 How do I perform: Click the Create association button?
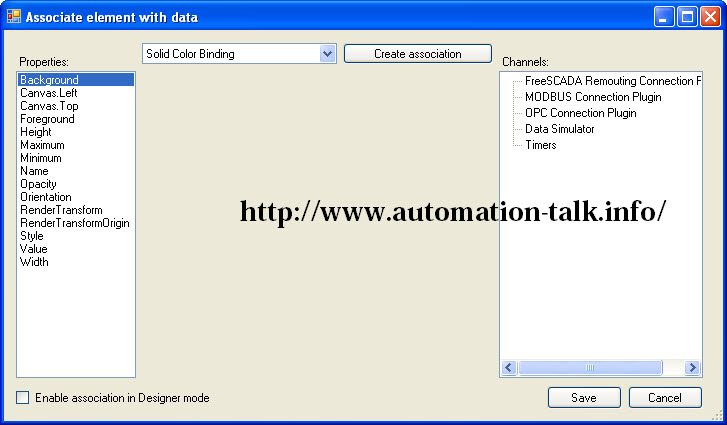(418, 54)
